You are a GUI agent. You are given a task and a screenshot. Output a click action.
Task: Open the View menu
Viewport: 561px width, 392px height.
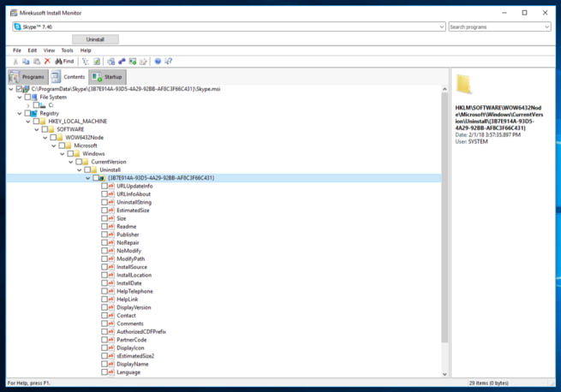(49, 50)
